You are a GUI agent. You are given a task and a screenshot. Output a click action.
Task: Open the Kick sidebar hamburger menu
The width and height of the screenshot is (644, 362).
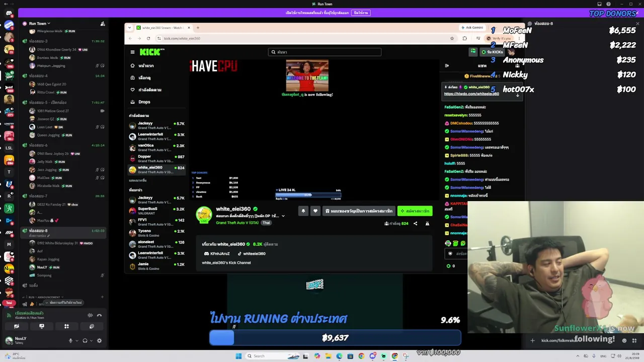pyautogui.click(x=132, y=52)
